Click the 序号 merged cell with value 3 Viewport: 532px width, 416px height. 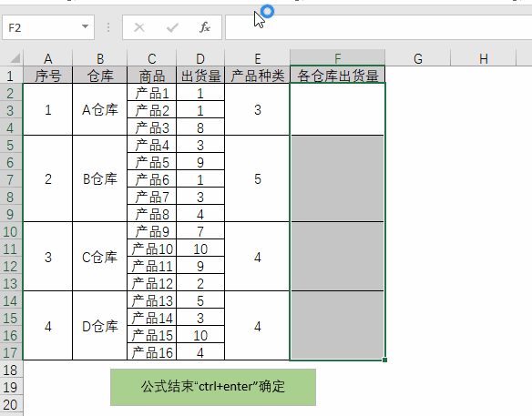click(48, 257)
